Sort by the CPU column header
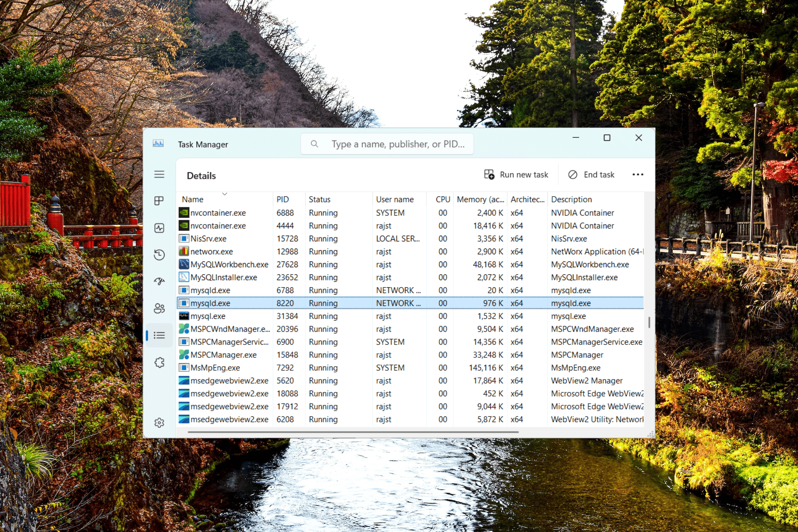The height and width of the screenshot is (532, 798). 443,199
